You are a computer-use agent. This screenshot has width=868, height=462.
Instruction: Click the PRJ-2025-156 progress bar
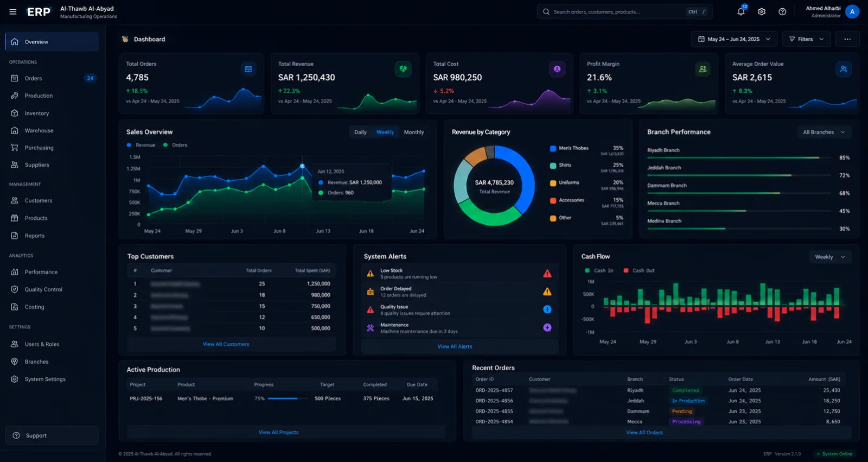pyautogui.click(x=288, y=398)
